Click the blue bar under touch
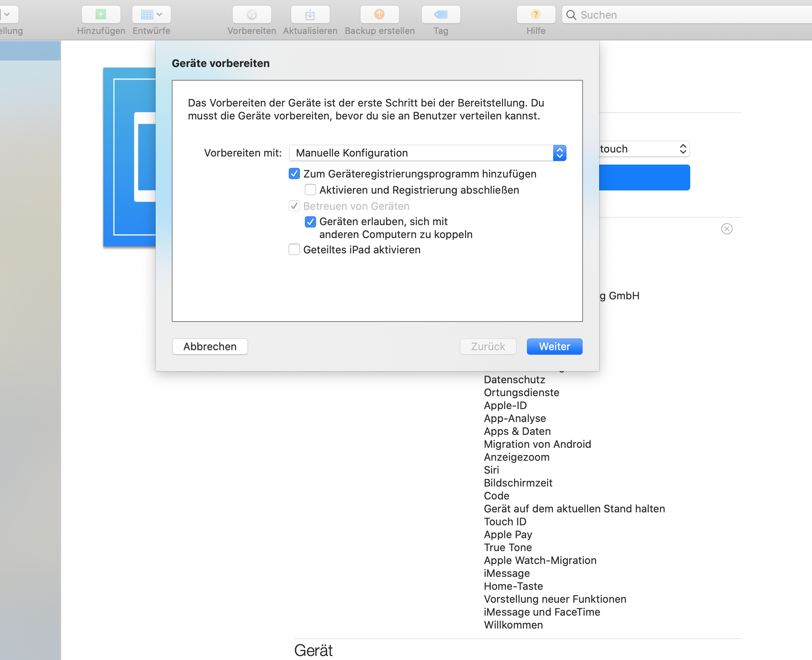Screen dimensions: 812x660 point(644,178)
